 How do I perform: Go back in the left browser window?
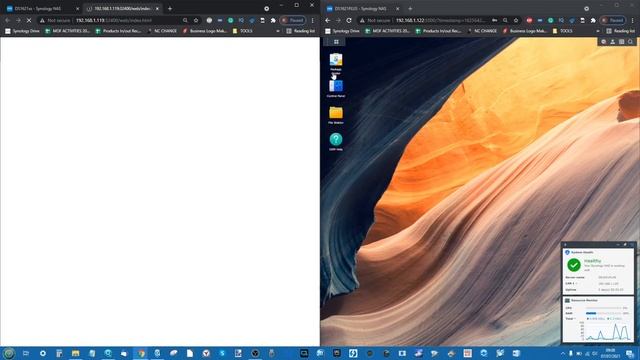pyautogui.click(x=8, y=20)
